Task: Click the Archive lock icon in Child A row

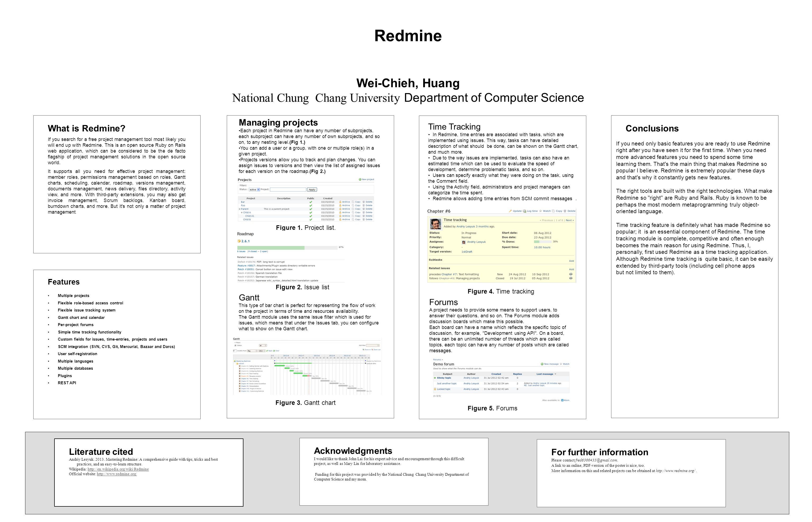Action: [x=340, y=213]
